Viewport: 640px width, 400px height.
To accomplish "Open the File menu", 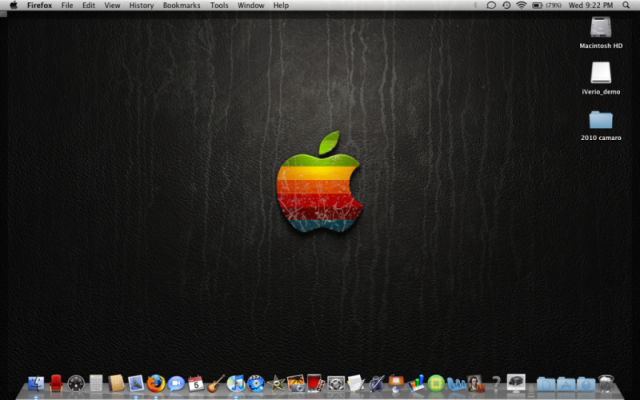I will [x=67, y=5].
